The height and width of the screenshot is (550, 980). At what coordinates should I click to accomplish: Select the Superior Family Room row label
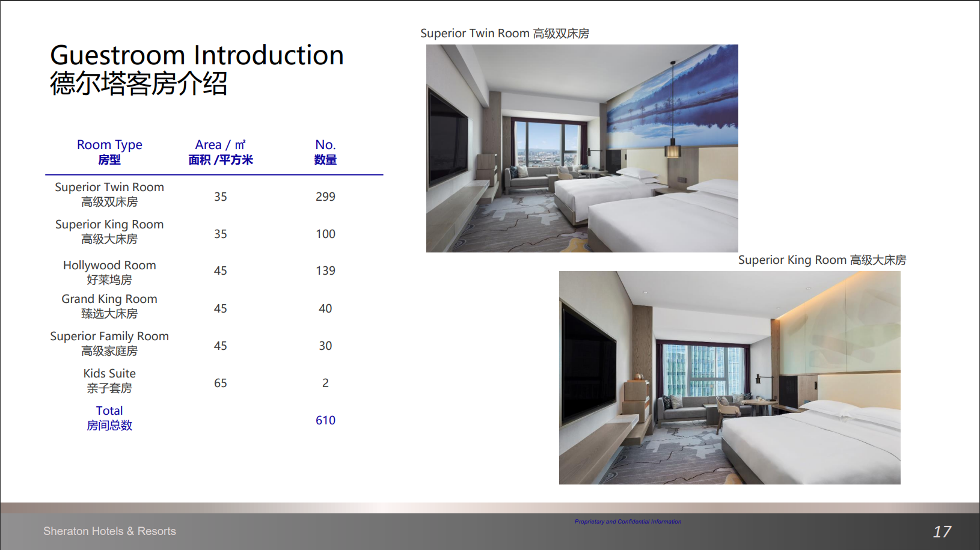(x=109, y=343)
